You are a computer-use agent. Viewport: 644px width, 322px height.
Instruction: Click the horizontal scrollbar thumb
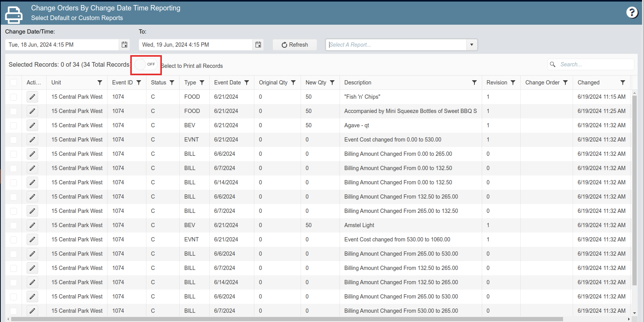(287, 319)
